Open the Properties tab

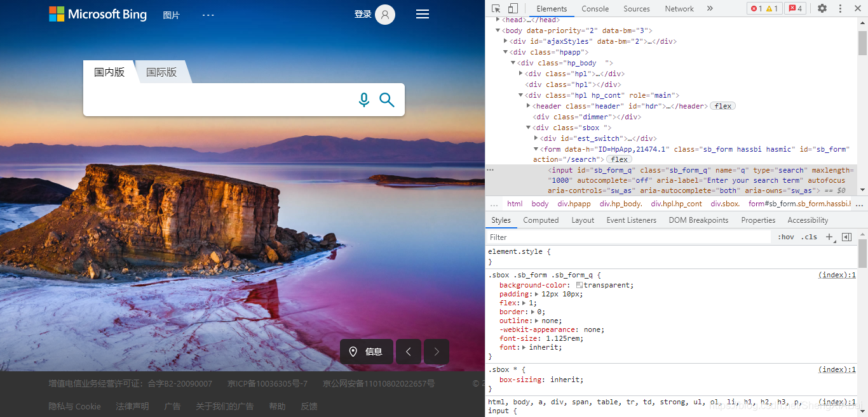click(x=758, y=220)
